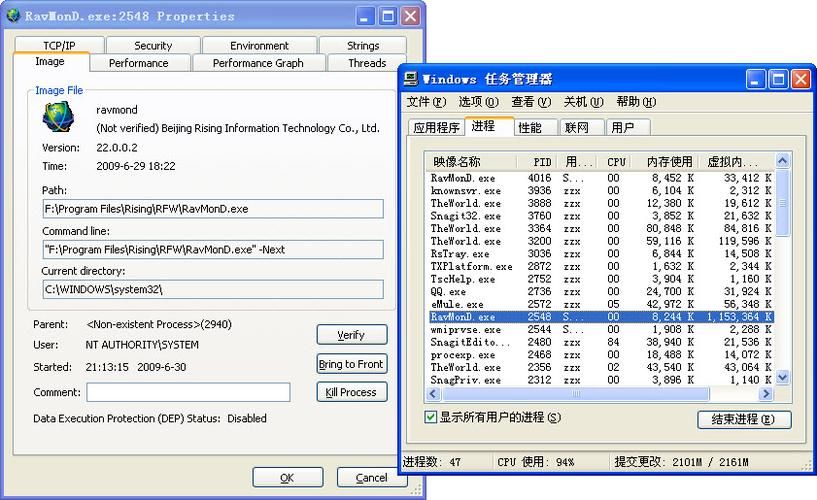The height and width of the screenshot is (500, 817).
Task: Switch to the Environment tab
Action: 259,45
